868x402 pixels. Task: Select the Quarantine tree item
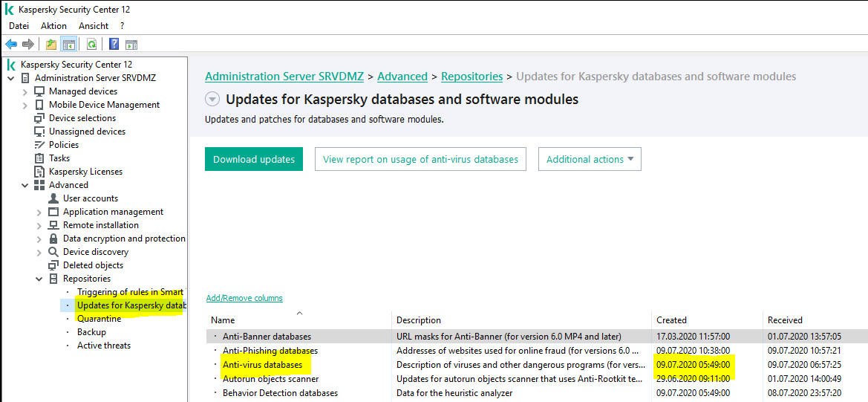(99, 319)
